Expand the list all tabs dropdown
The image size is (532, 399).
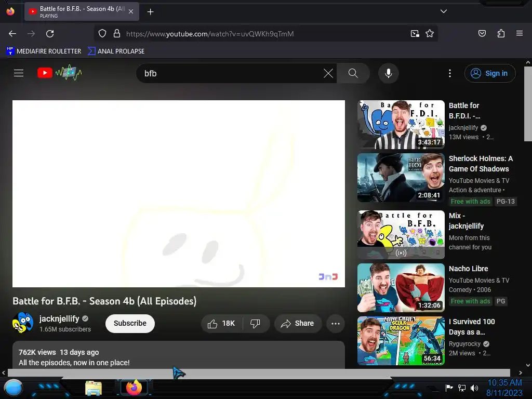(x=444, y=11)
